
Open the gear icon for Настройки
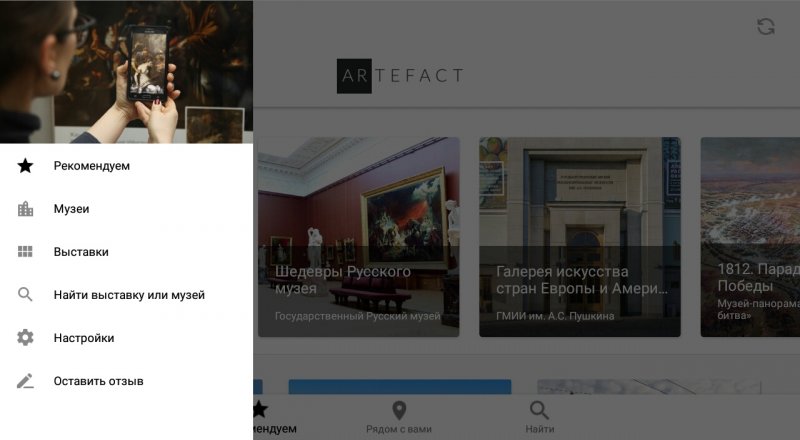[25, 337]
